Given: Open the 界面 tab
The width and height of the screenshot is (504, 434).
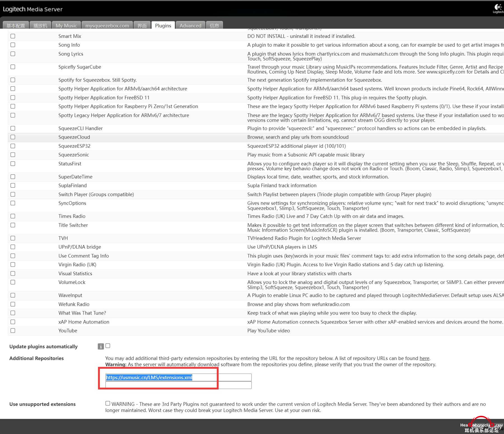Looking at the screenshot, I should click(x=142, y=25).
